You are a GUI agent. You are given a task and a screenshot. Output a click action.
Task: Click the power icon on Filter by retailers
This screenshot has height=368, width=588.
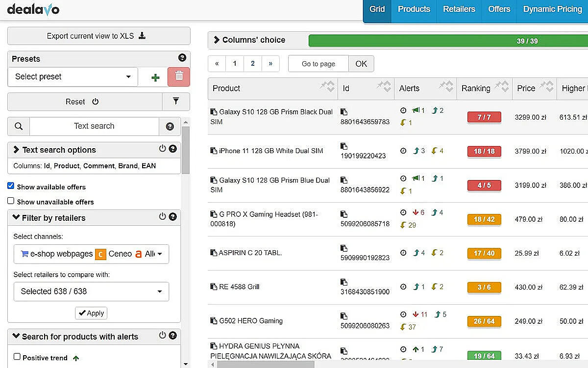pyautogui.click(x=162, y=217)
